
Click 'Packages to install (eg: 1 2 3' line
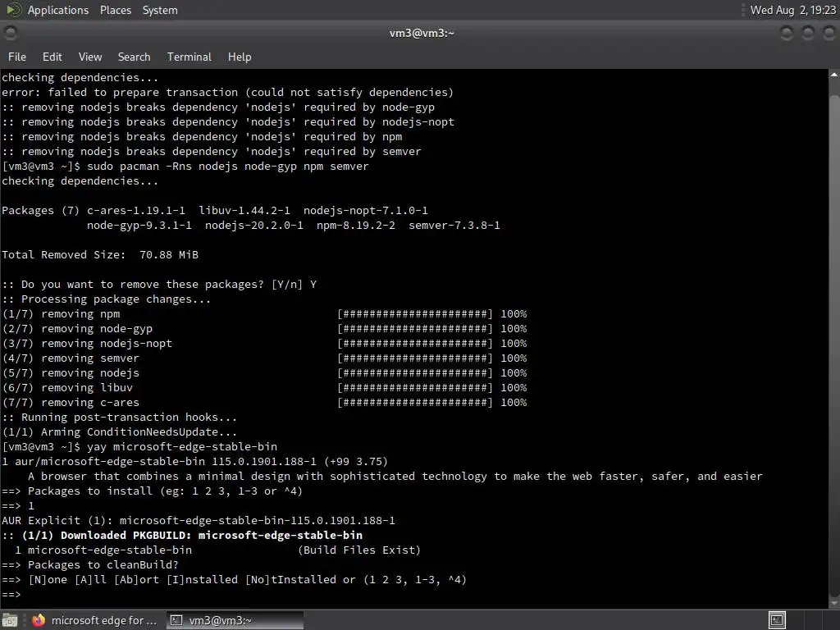(153, 491)
